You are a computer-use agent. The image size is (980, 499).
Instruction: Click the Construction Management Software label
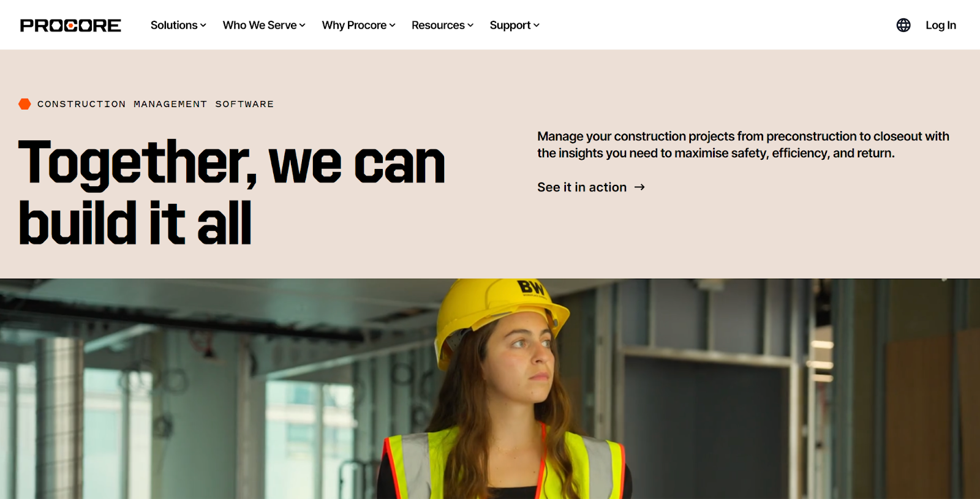(156, 104)
